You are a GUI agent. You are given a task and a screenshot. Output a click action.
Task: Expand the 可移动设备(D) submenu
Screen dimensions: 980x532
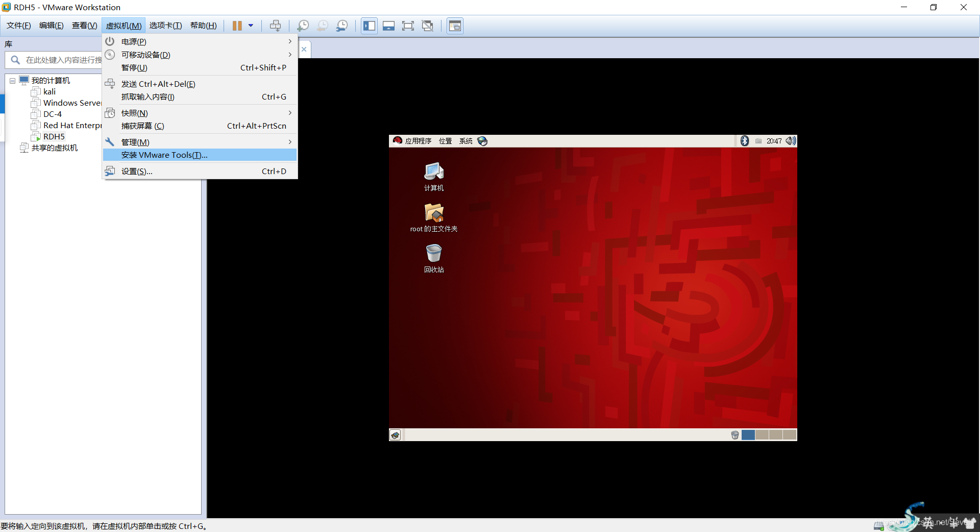[200, 55]
